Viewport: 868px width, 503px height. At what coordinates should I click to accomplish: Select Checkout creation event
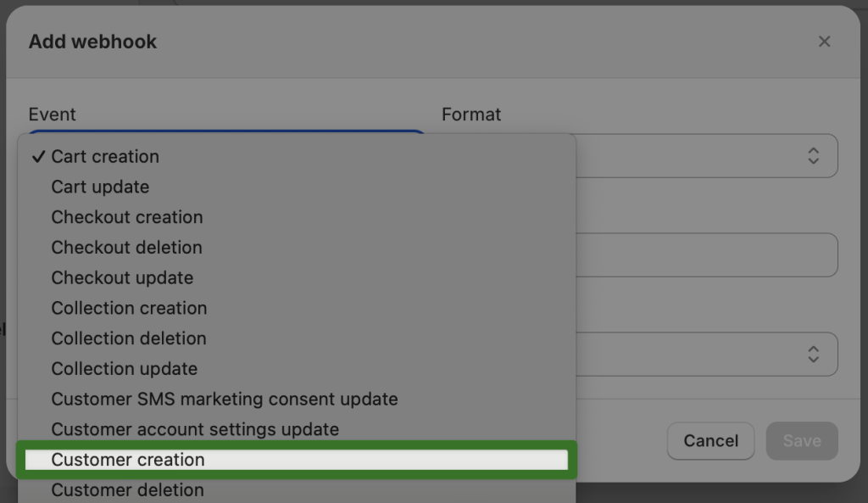pos(126,217)
